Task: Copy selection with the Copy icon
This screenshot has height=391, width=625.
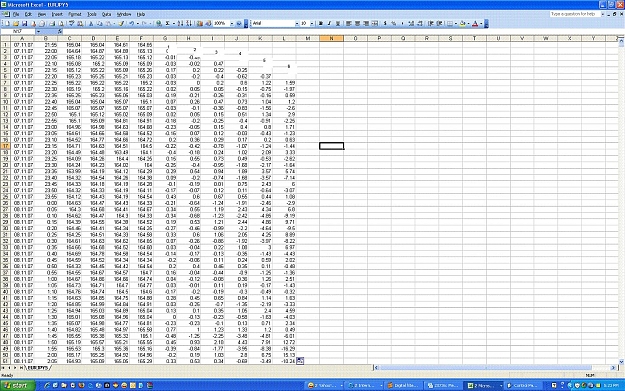Action: [x=99, y=24]
